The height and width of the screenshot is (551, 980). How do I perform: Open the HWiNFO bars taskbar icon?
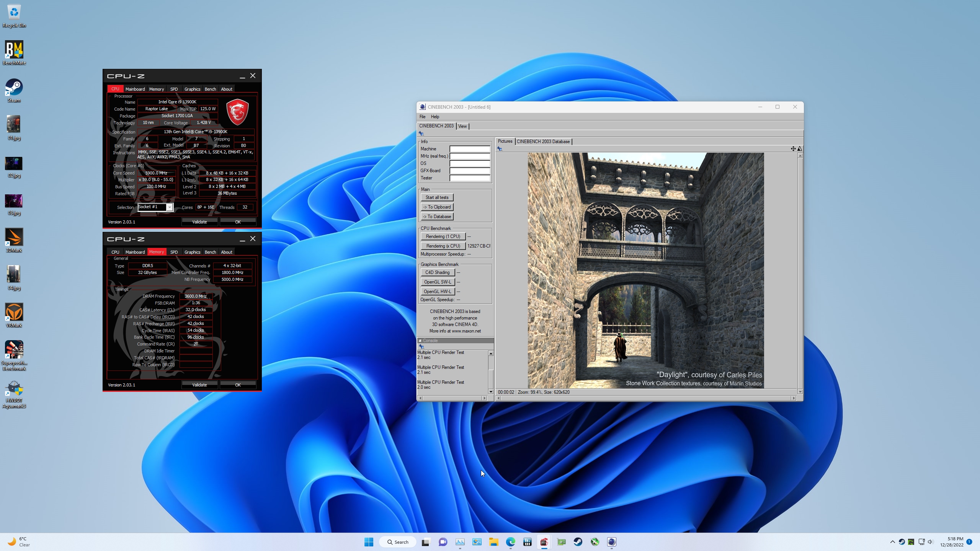point(528,542)
